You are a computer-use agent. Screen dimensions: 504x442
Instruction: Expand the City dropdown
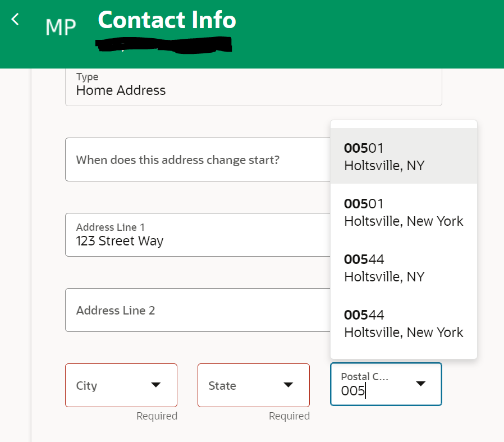[x=155, y=385]
